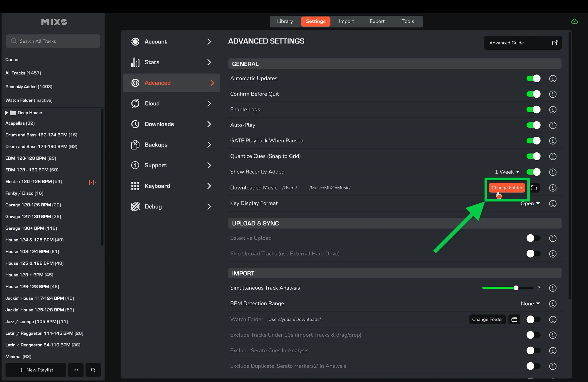
Task: Open the Debug settings icon
Action: click(135, 207)
